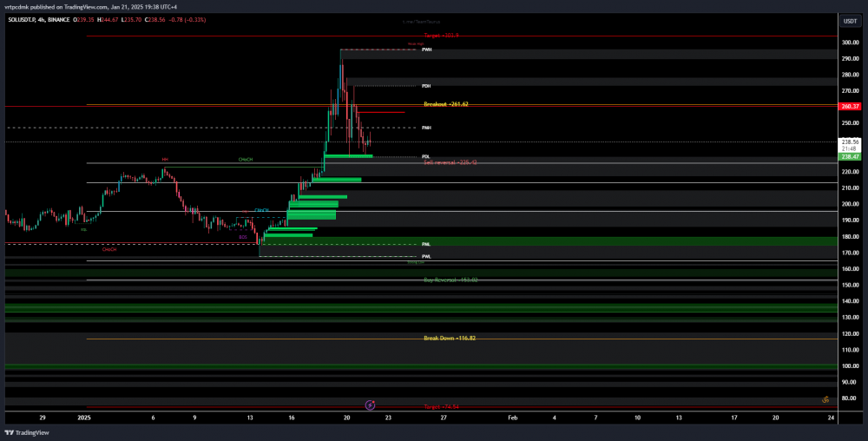Click the change value −0.78 (−0.33%)
This screenshot has width=868, height=441.
click(187, 20)
